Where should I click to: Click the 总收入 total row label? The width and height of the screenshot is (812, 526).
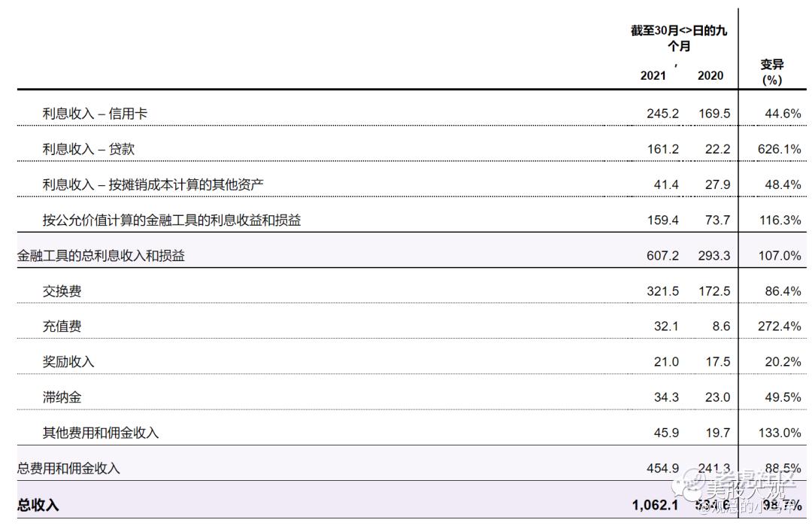pos(38,505)
